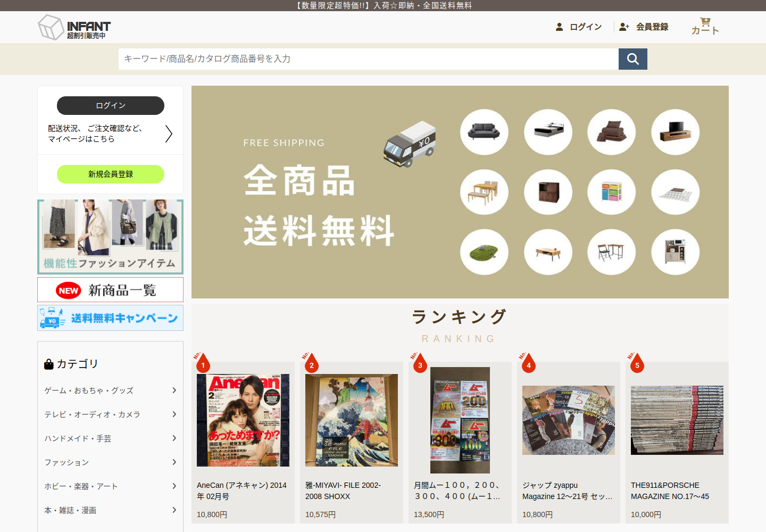Click the magnifier search button

pyautogui.click(x=633, y=59)
